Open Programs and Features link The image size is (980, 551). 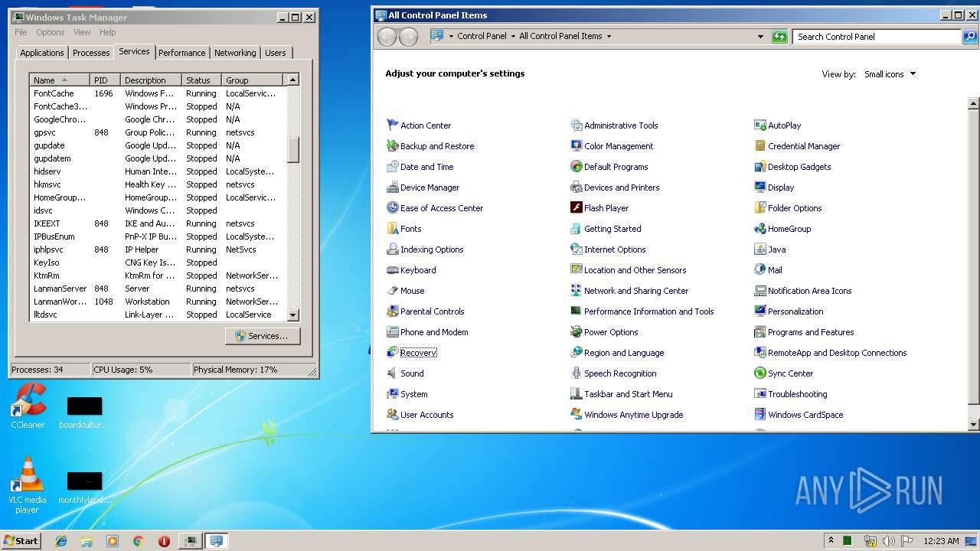click(811, 332)
